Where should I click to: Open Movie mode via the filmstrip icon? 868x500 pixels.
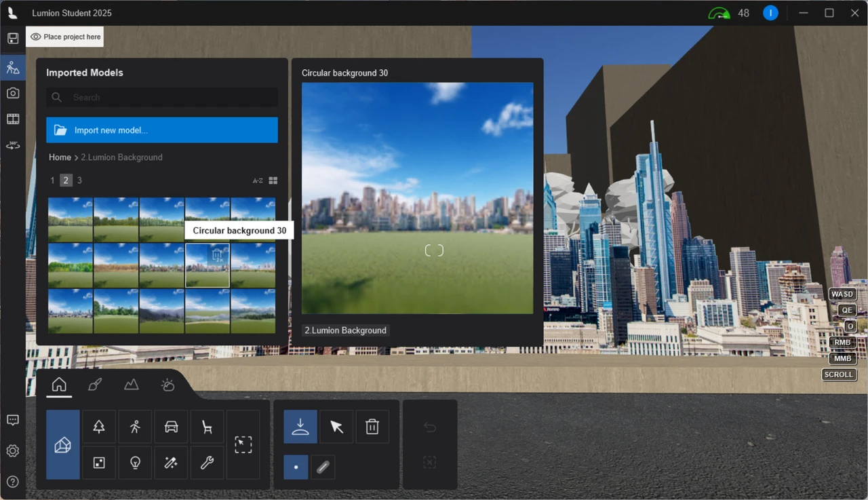click(13, 119)
